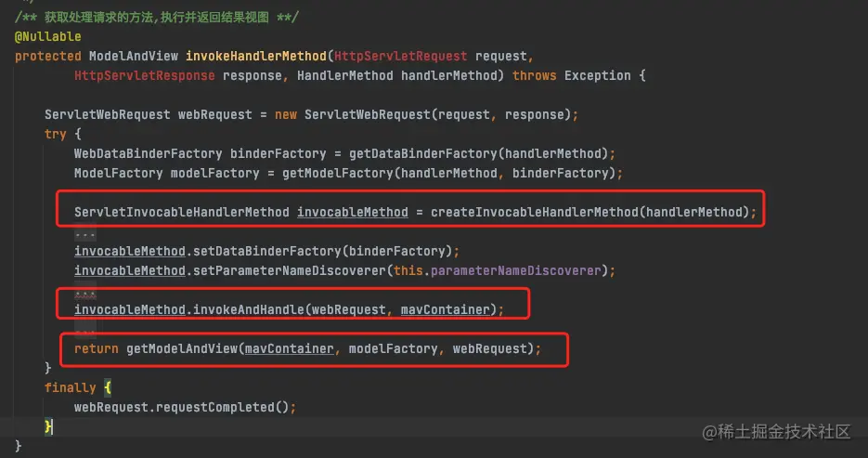The height and width of the screenshot is (458, 868).
Task: Click the handlerMethod parameter name after HandlerMethod type
Action: click(x=449, y=75)
